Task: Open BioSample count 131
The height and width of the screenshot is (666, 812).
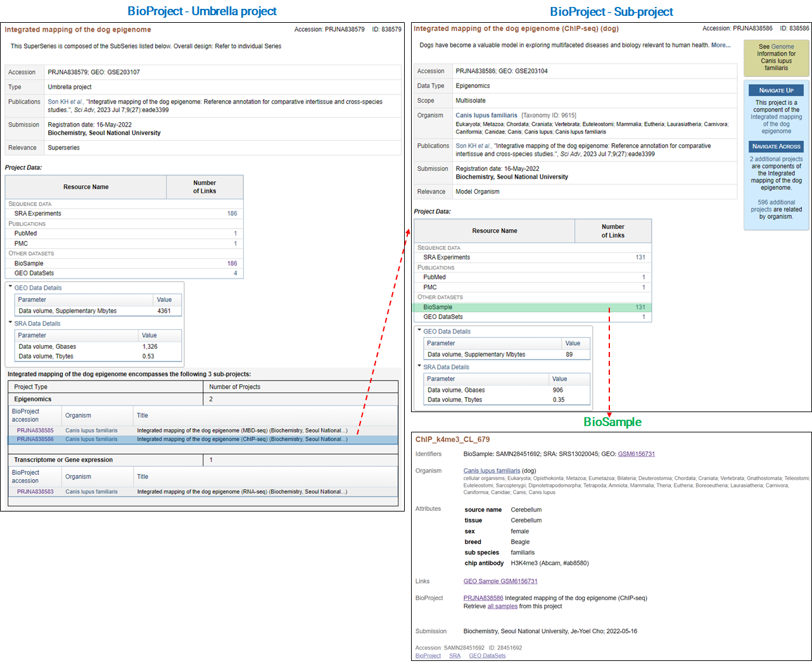Action: pyautogui.click(x=640, y=307)
